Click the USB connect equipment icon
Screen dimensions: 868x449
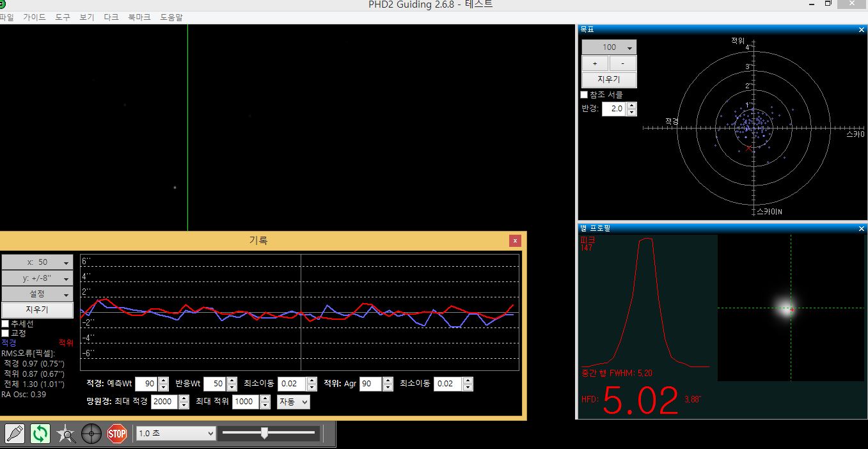tap(15, 434)
